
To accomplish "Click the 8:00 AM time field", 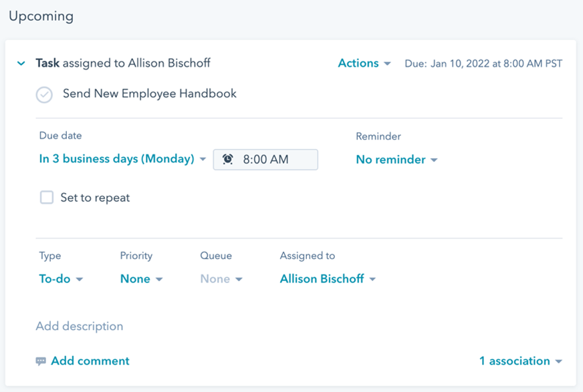I will (265, 160).
